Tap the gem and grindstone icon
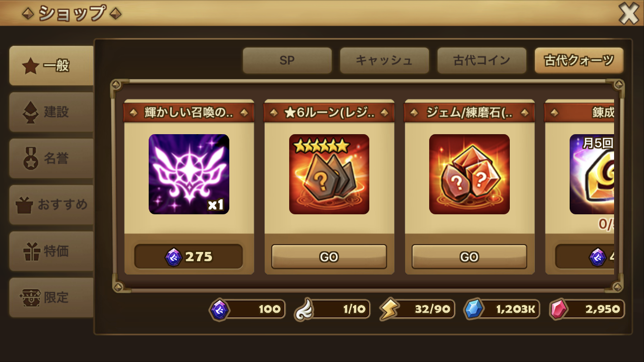The image size is (644, 362). tap(469, 174)
